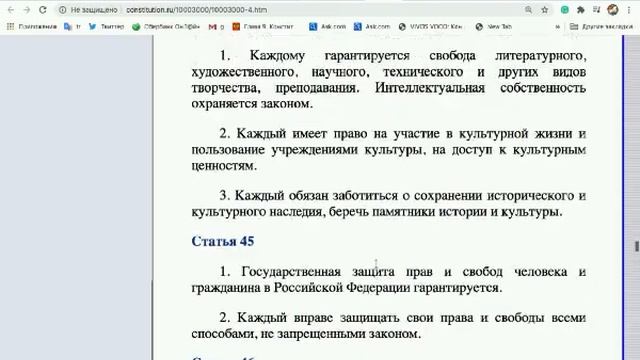Viewport: 640px width, 360px height.
Task: Open the Gmail bookmark
Action: [x=216, y=27]
